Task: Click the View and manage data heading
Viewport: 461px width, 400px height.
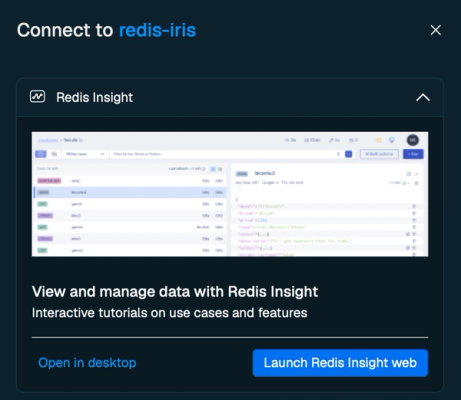Action: point(175,291)
